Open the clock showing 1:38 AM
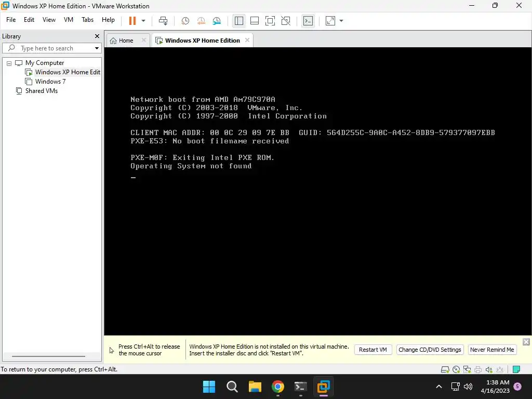The width and height of the screenshot is (532, 399). [495, 387]
